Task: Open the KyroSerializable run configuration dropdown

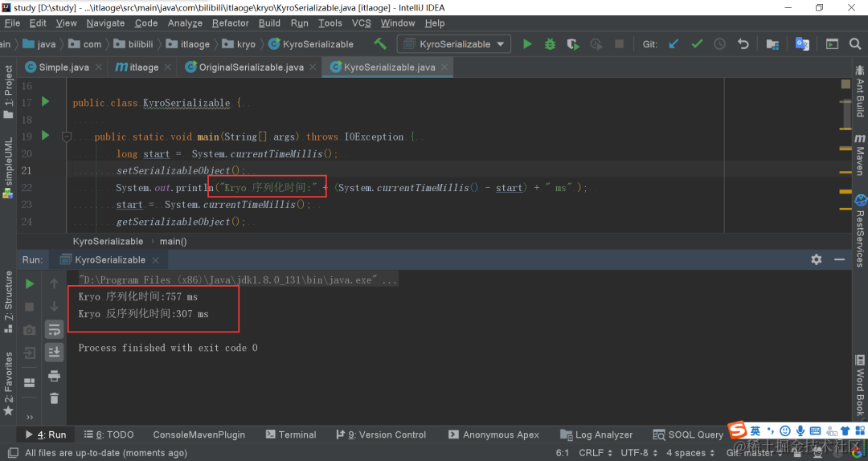Action: (454, 43)
